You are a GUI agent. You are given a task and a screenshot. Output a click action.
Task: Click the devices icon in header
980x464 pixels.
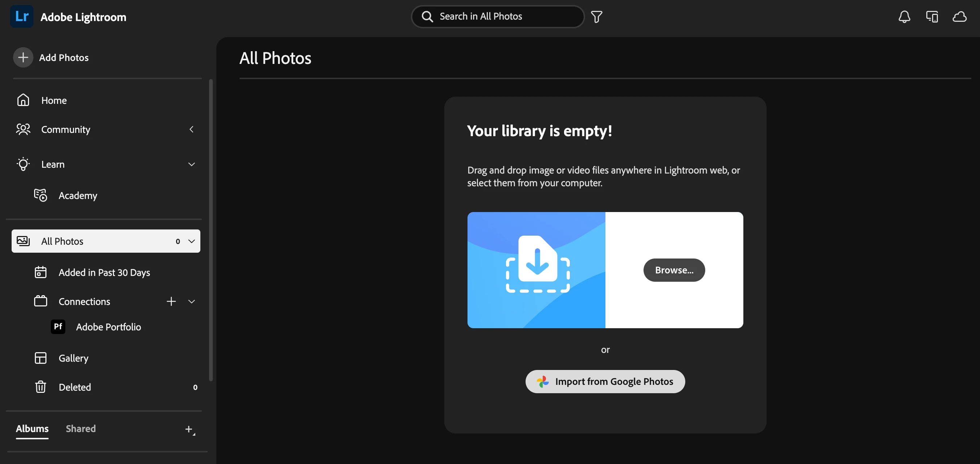[x=932, y=17]
